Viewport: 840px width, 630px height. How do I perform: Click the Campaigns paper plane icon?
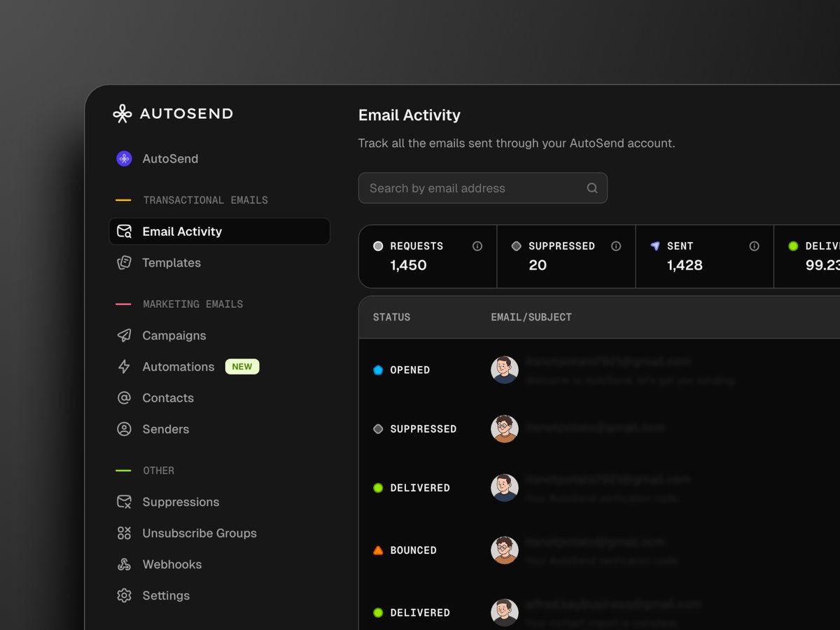click(x=124, y=335)
